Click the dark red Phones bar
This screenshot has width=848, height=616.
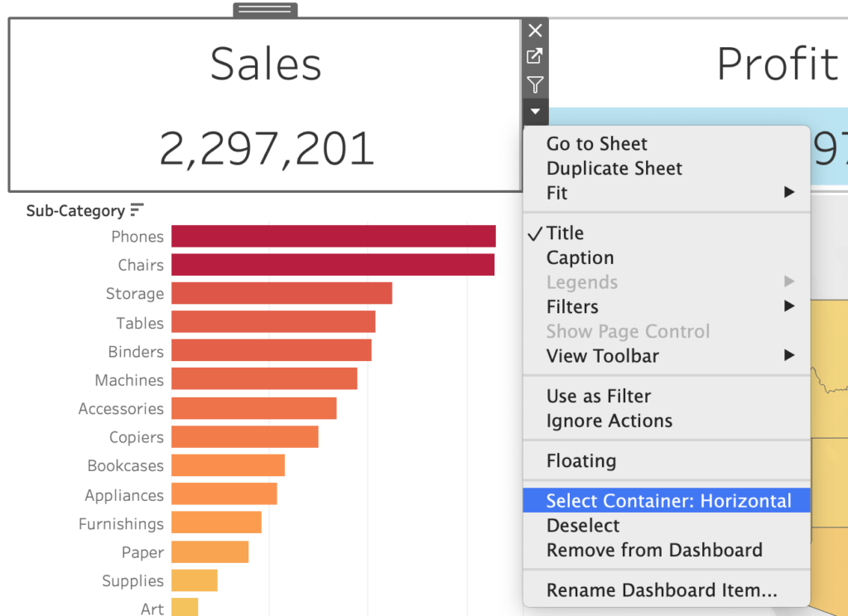click(333, 237)
